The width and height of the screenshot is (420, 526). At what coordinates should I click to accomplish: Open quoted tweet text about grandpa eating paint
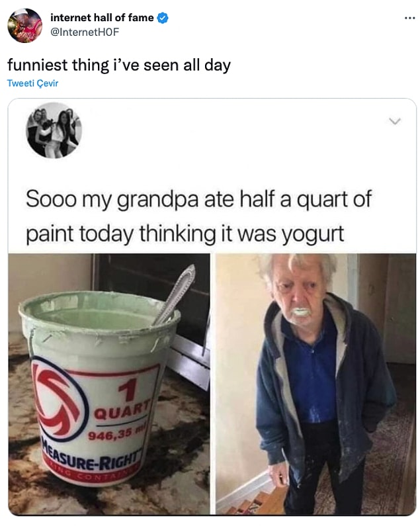pyautogui.click(x=198, y=216)
